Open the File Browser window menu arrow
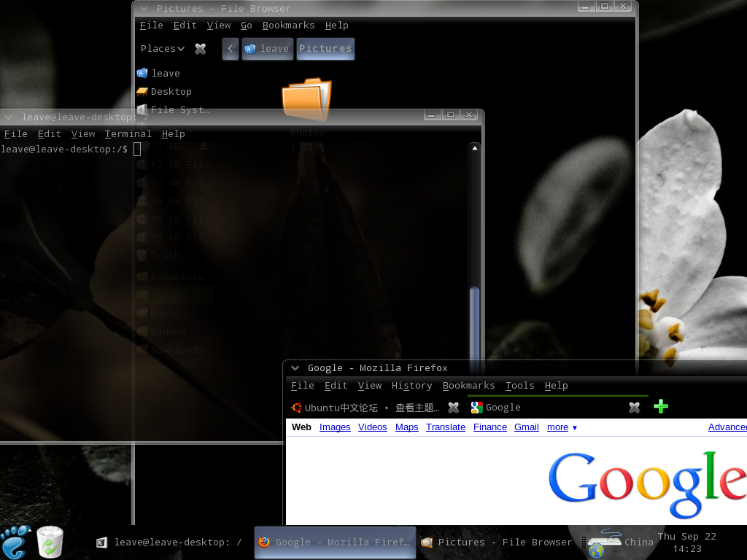The image size is (747, 560). [x=144, y=8]
